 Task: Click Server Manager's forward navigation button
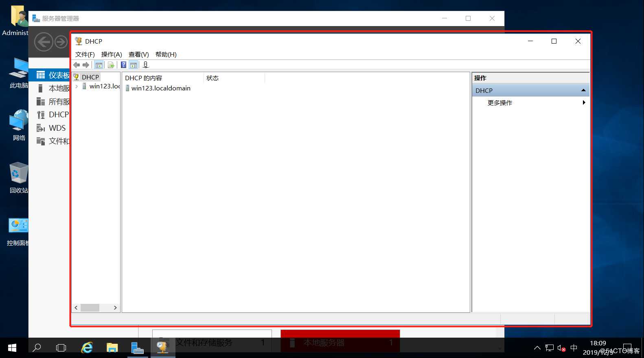click(61, 42)
